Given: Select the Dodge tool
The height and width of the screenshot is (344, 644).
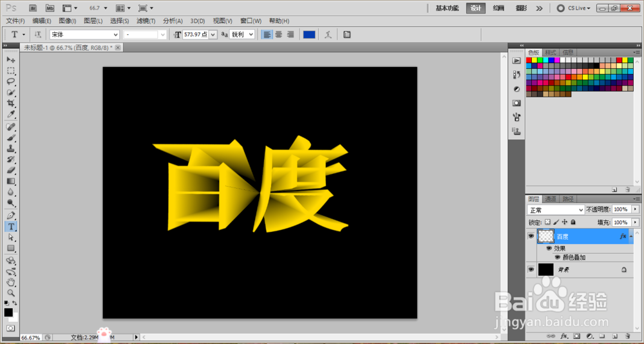Looking at the screenshot, I should [11, 203].
